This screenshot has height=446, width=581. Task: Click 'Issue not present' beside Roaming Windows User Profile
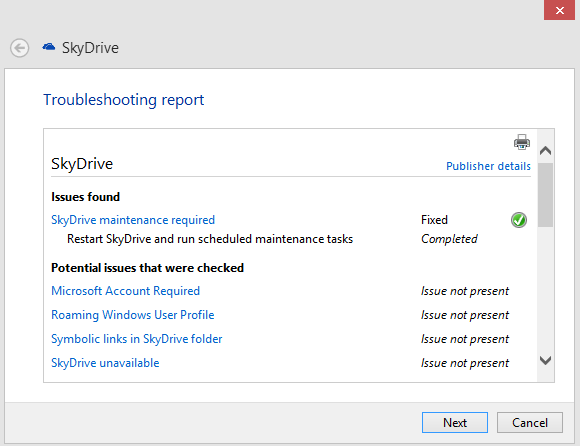point(465,315)
